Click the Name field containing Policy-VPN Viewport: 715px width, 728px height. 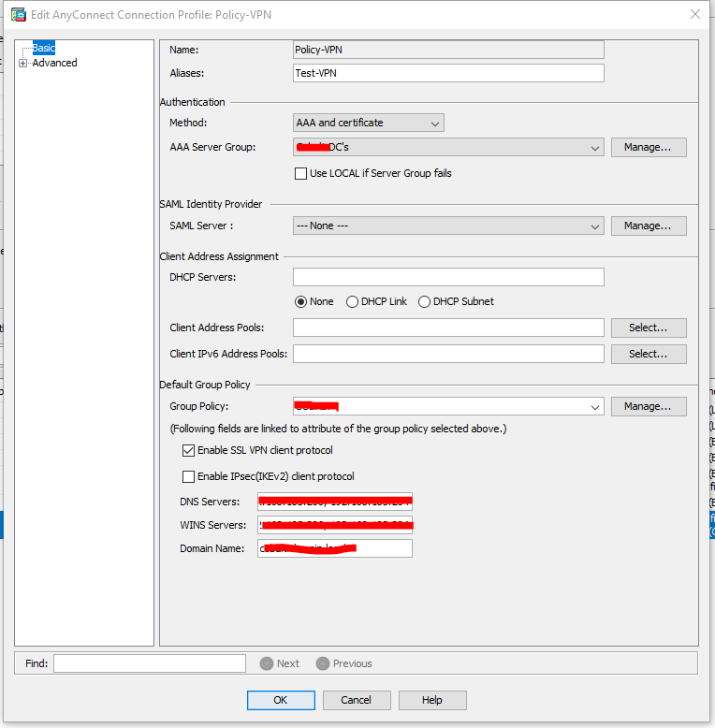[448, 50]
